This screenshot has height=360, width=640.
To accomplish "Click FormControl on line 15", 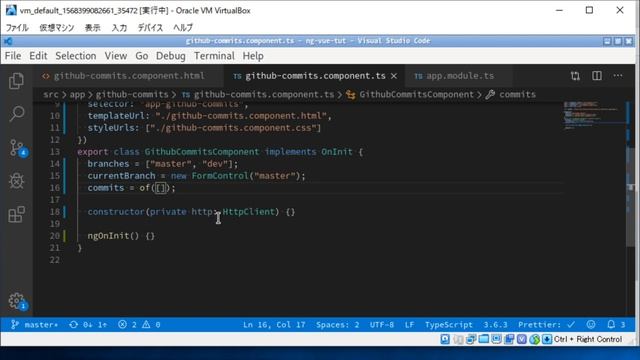I will coord(220,176).
